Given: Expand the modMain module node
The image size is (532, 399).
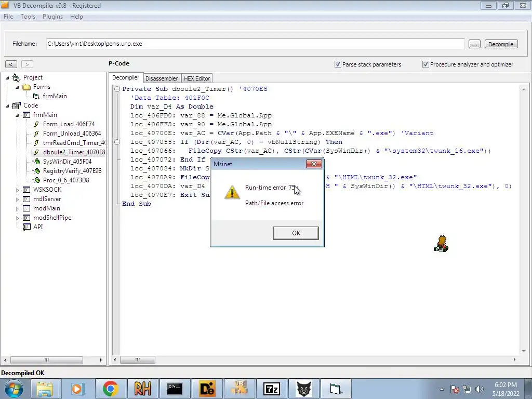Looking at the screenshot, I should coord(17,209).
